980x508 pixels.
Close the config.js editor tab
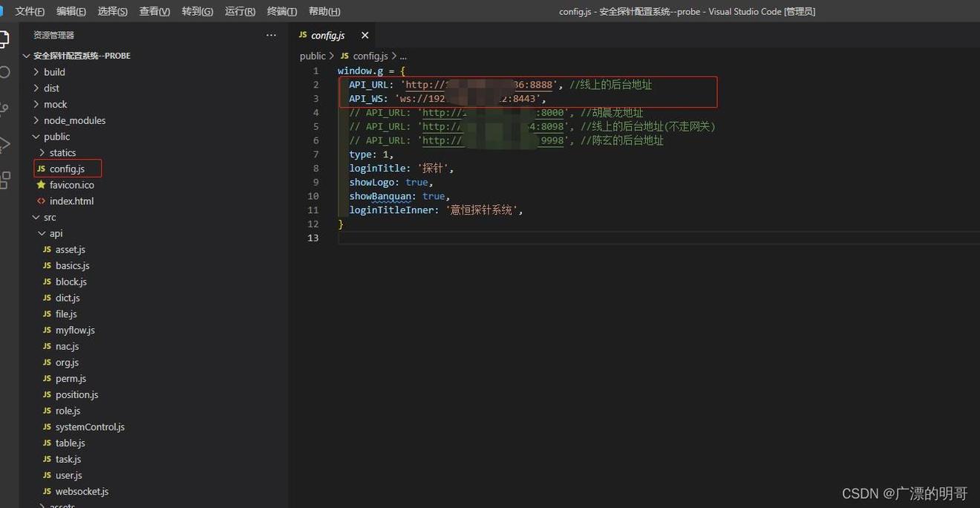(x=365, y=36)
